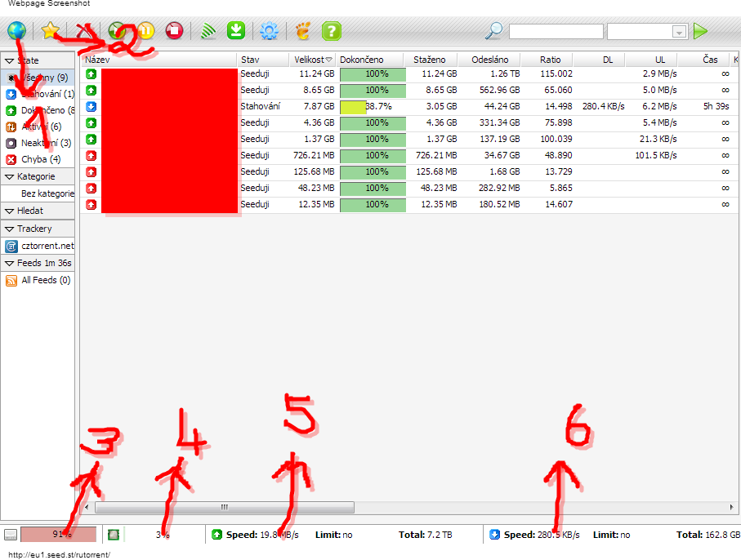The image size is (741, 560).
Task: Click the 38.7% progress bar of downloading torrent
Action: [373, 106]
